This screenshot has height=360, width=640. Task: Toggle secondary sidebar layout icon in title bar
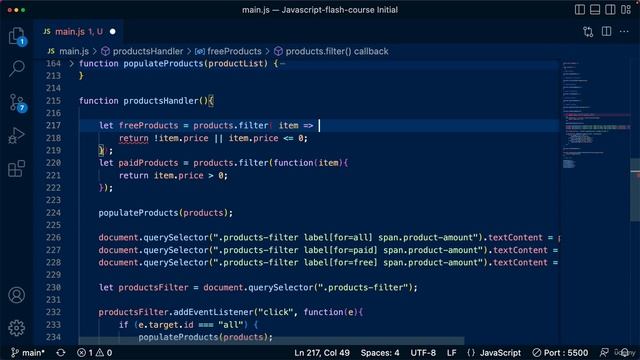point(610,10)
